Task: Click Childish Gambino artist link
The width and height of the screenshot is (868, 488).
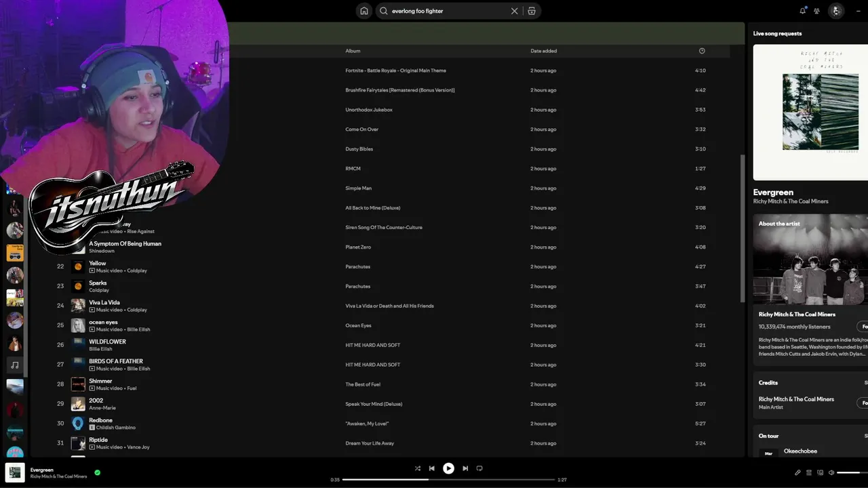Action: point(116,428)
